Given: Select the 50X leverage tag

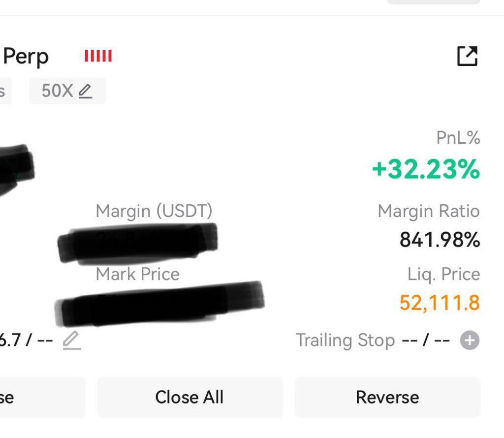Looking at the screenshot, I should 67,91.
